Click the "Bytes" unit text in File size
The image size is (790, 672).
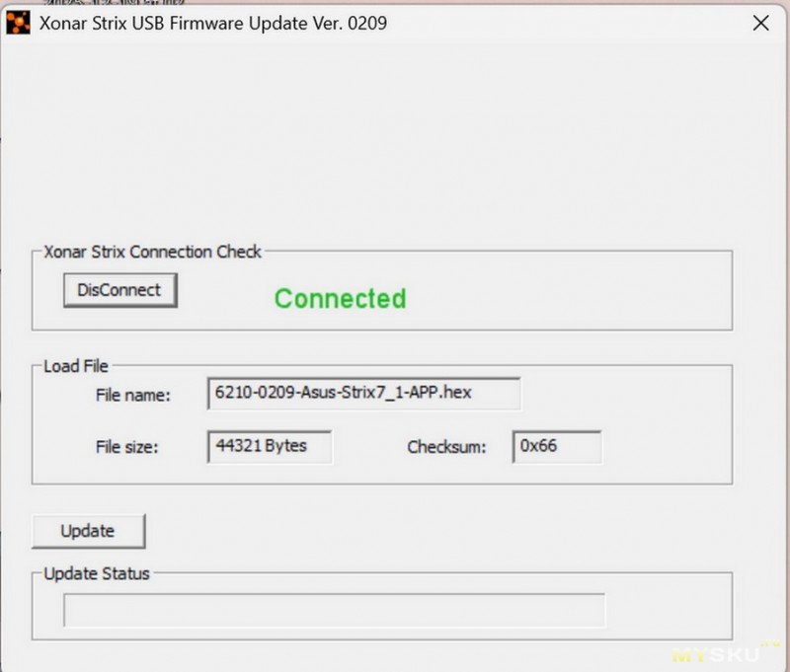coord(285,446)
